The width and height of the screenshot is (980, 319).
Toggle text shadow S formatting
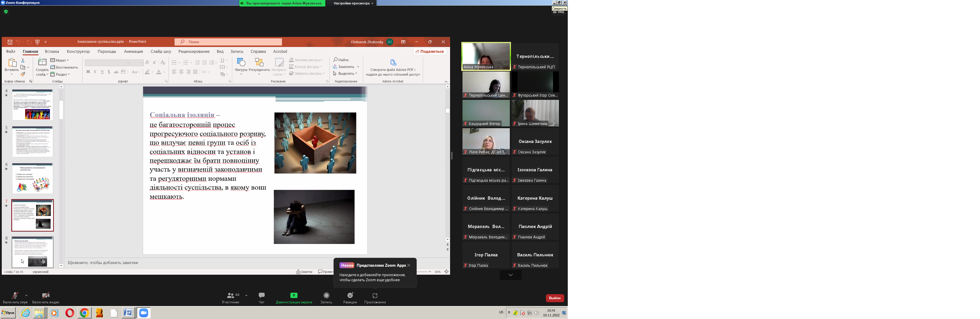coord(109,72)
